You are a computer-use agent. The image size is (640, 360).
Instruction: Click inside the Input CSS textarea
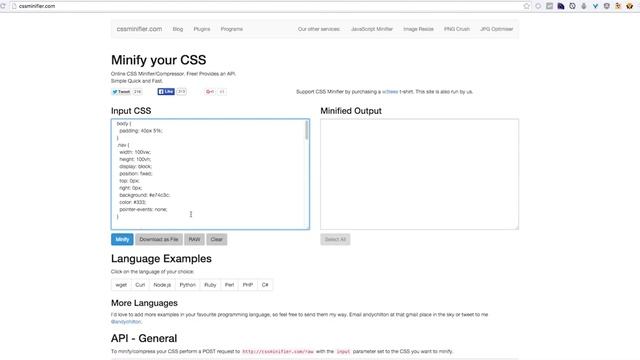(x=210, y=174)
